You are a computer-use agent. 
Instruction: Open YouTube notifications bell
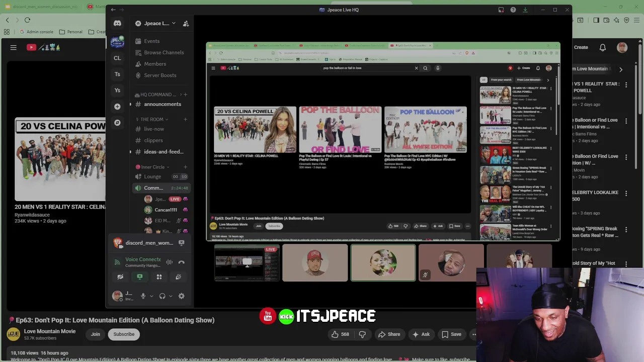click(603, 47)
